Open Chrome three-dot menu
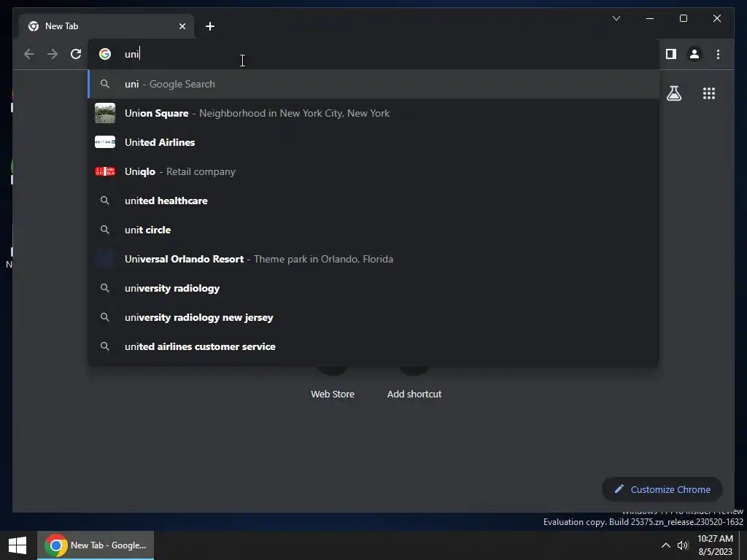747x560 pixels. point(718,54)
